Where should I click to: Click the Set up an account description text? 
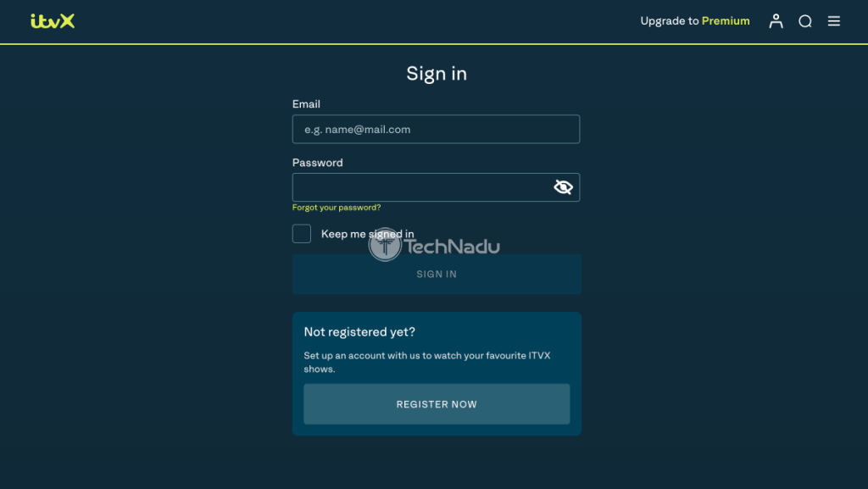[x=427, y=363]
